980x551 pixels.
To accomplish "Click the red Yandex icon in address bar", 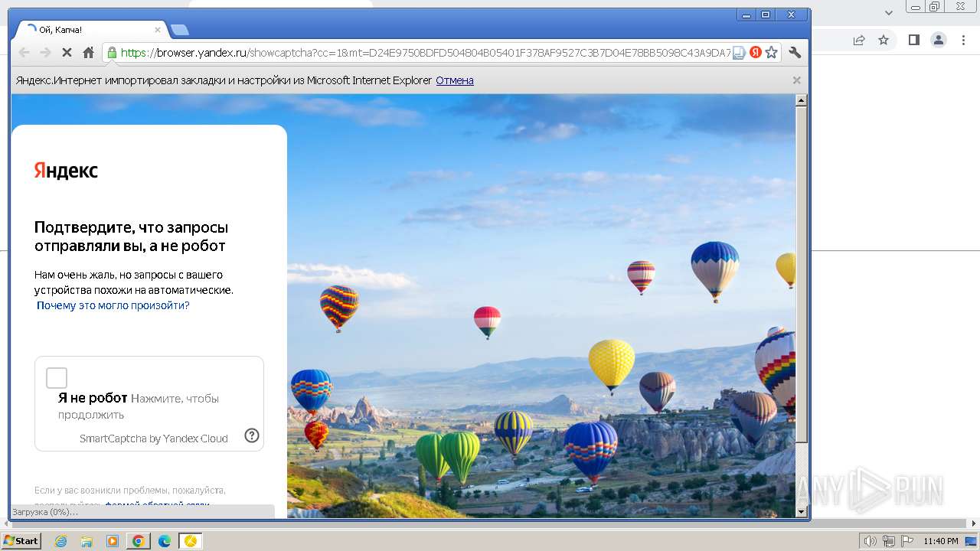I will 755,53.
